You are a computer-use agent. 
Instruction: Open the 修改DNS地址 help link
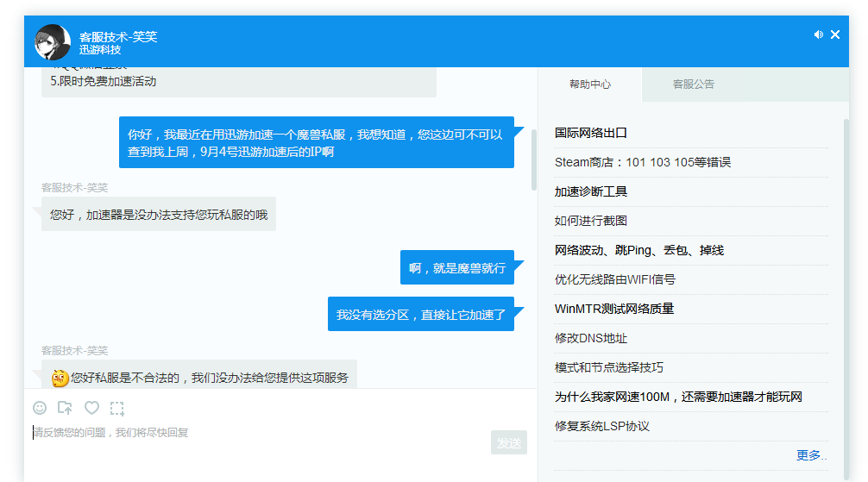tap(591, 338)
